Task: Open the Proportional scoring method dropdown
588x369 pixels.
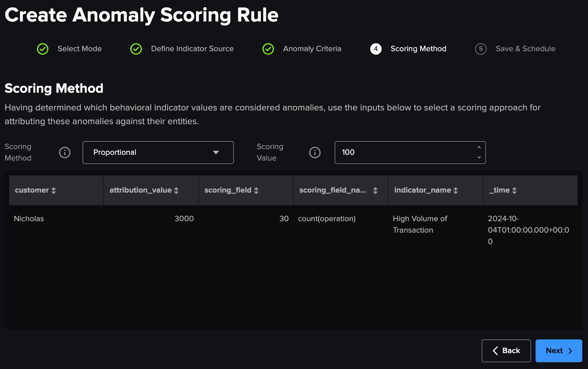Action: pos(158,152)
